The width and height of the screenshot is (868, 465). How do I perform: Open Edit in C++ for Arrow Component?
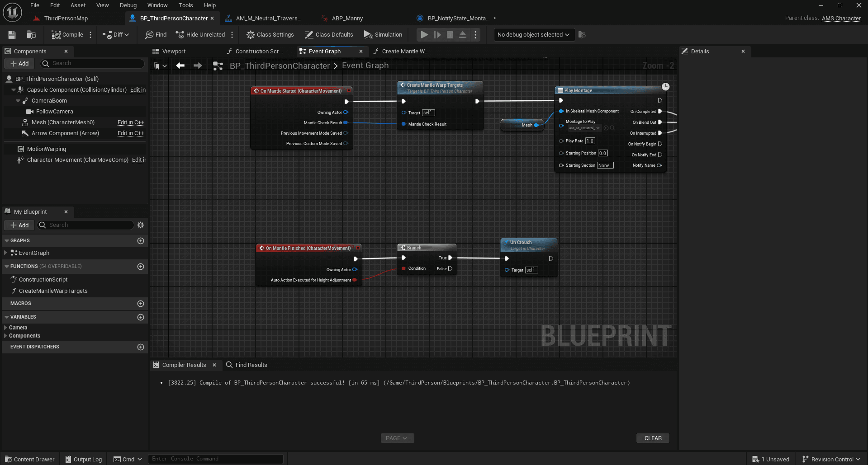(x=131, y=133)
